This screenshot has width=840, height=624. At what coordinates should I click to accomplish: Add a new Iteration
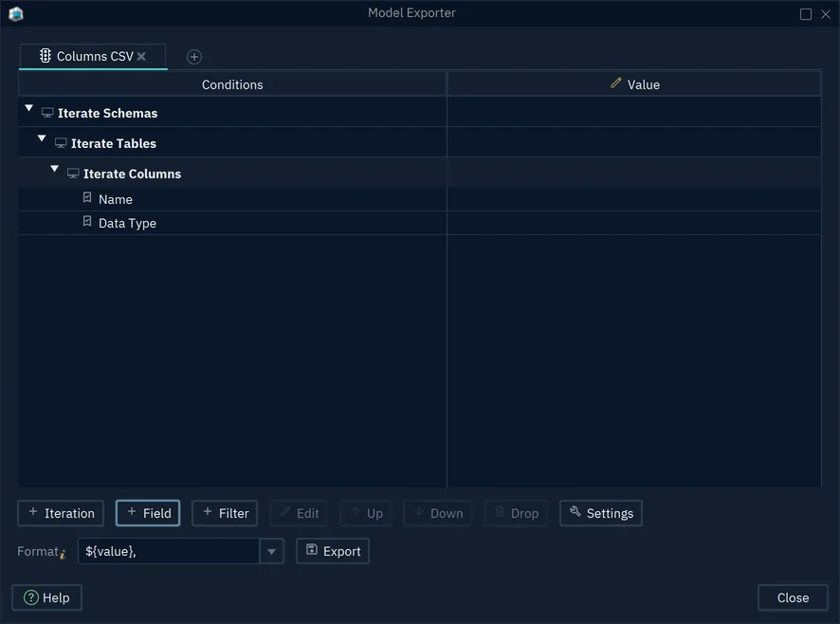point(61,513)
